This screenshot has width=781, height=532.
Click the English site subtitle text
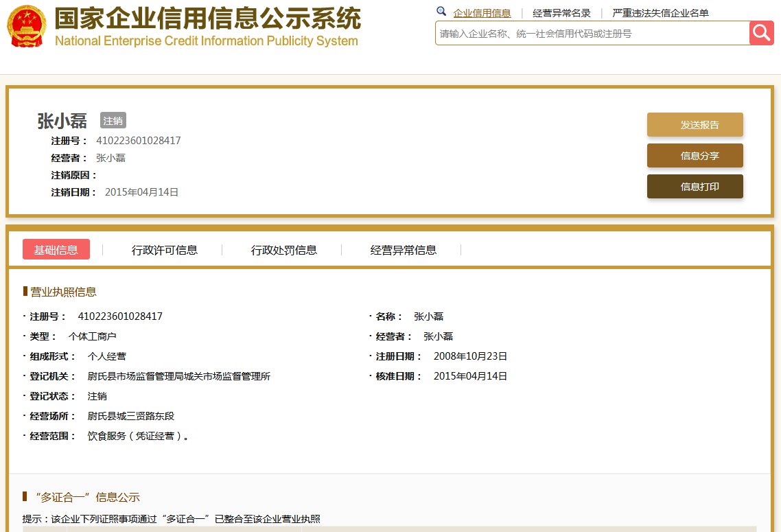pos(206,41)
